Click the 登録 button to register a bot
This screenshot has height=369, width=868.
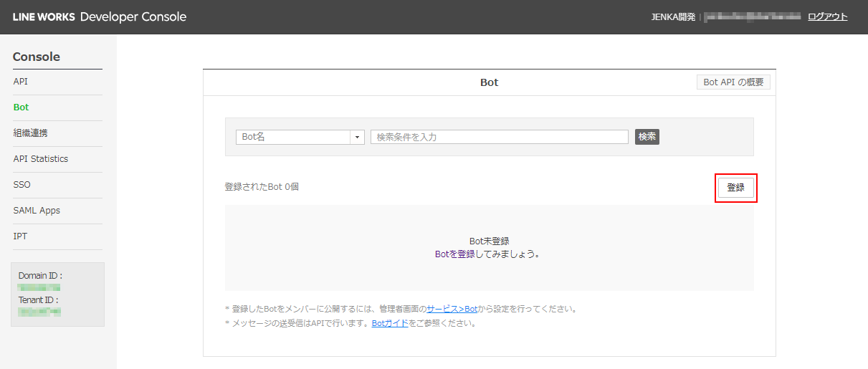pyautogui.click(x=735, y=188)
